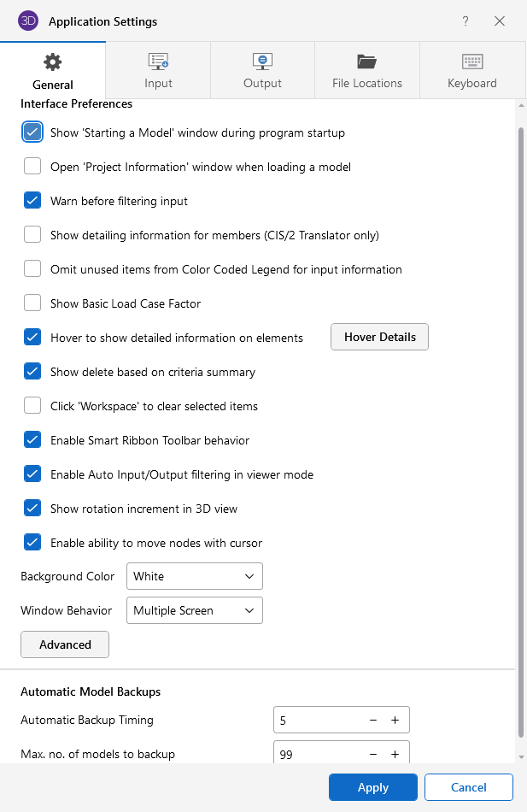Expand the Window Behavior dropdown
527x812 pixels.
(x=194, y=610)
